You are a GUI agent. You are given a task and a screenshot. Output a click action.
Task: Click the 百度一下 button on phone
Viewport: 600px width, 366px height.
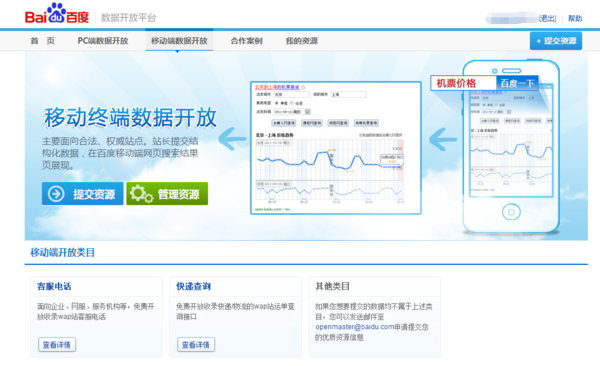517,83
